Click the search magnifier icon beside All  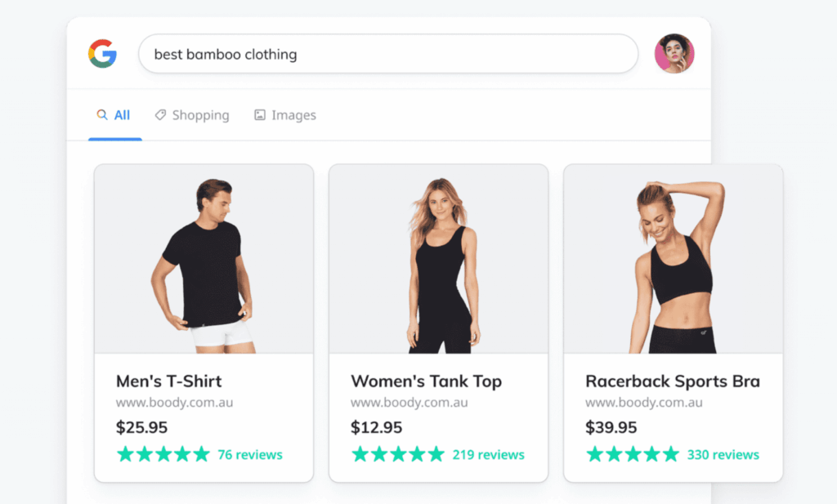click(102, 115)
